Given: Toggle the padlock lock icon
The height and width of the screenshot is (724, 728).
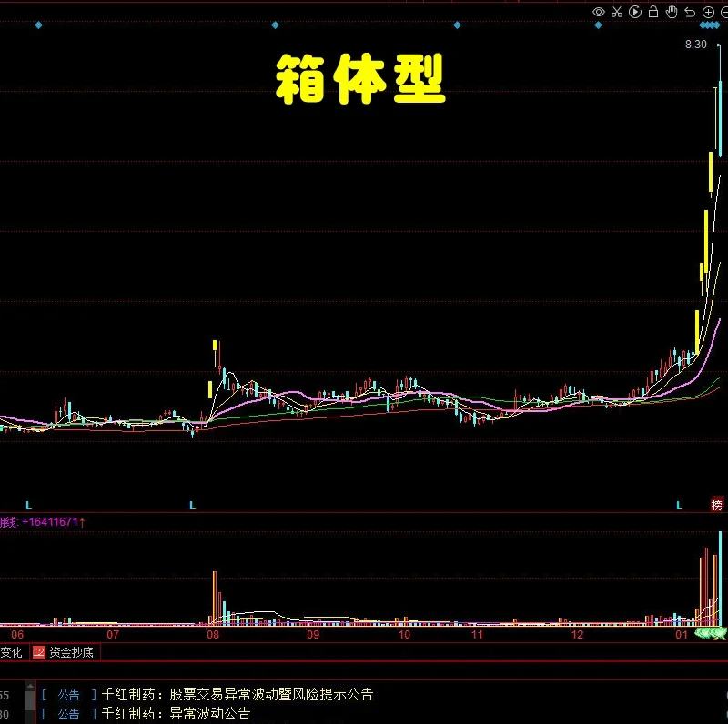Looking at the screenshot, I should point(653,12).
